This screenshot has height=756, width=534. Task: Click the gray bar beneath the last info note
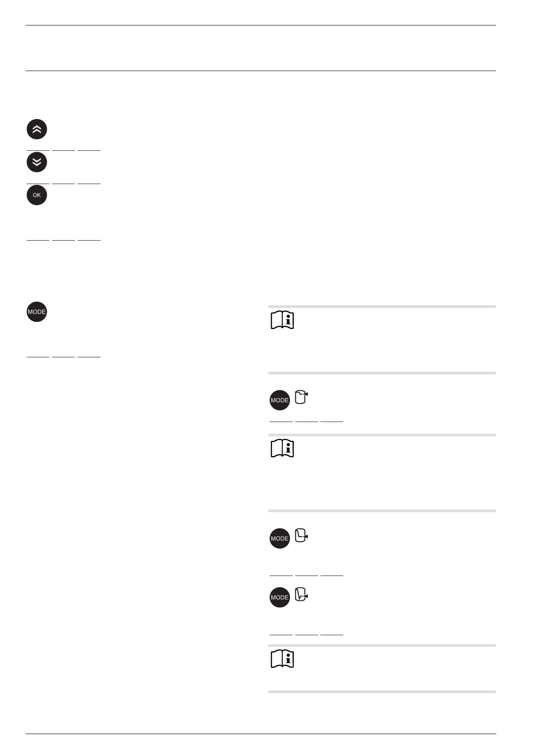pyautogui.click(x=382, y=692)
